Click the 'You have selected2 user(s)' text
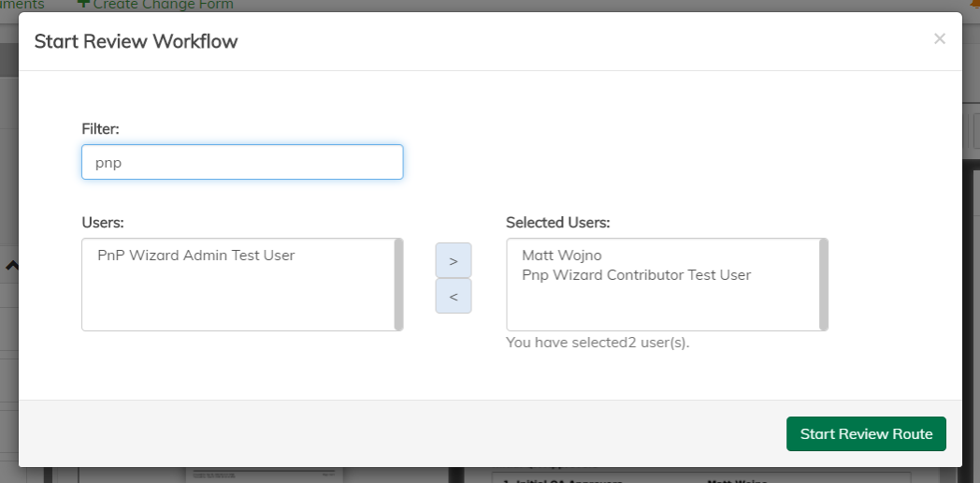Screen dimensions: 980x483 [597, 343]
